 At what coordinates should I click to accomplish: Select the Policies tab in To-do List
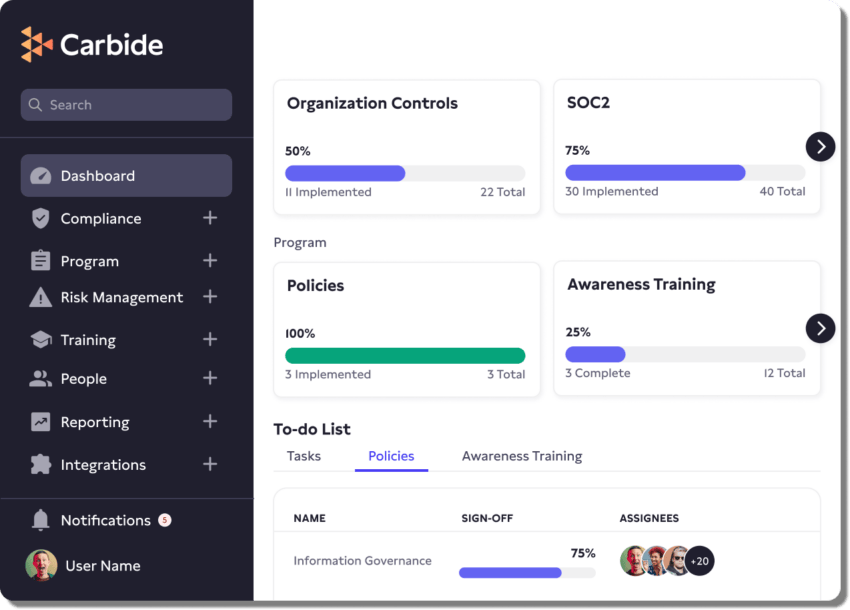point(391,456)
